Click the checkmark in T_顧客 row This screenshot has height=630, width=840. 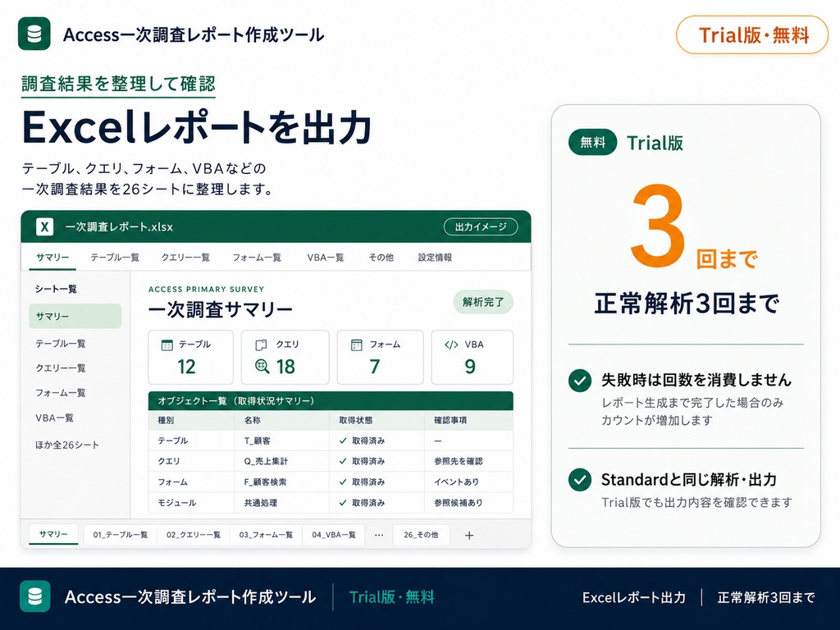click(343, 441)
